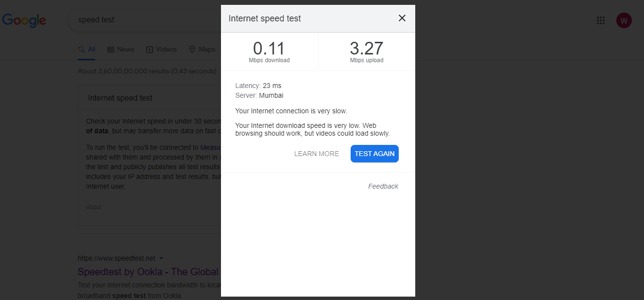Switch to the Videos tab

pos(161,49)
